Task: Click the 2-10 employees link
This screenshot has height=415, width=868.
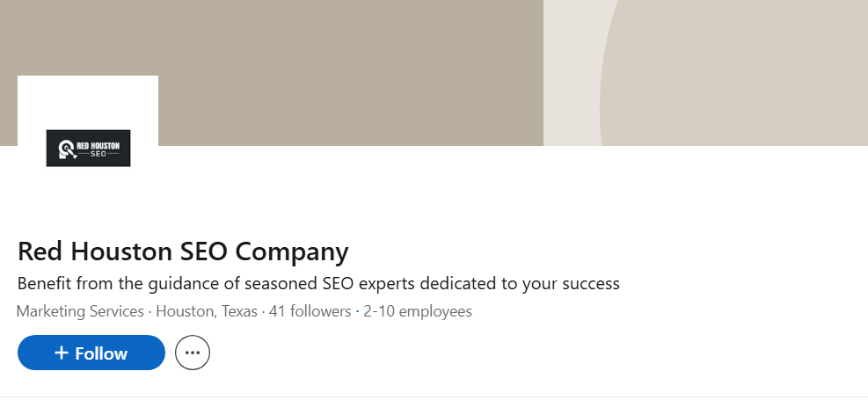Action: click(418, 311)
